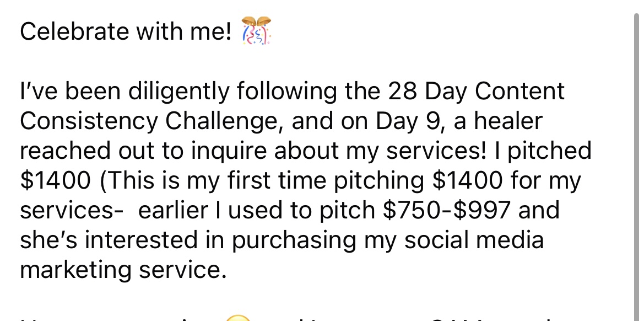Click the confetti ball emoji

click(x=256, y=31)
